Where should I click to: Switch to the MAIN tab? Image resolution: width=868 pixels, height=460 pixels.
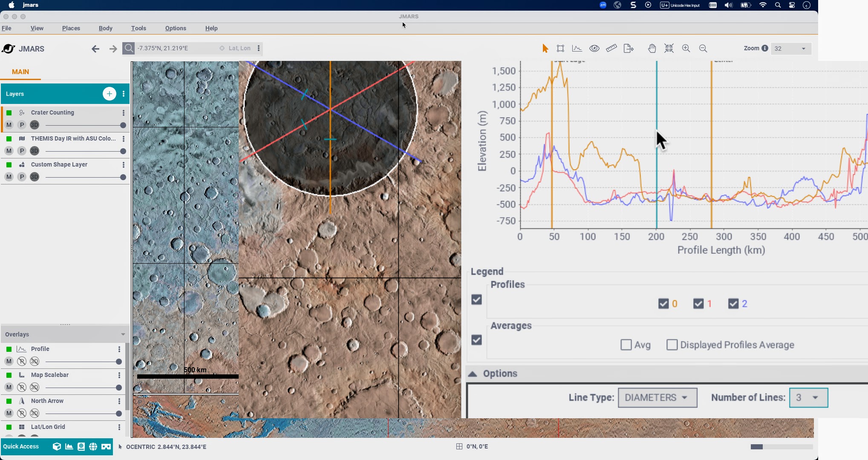point(20,72)
